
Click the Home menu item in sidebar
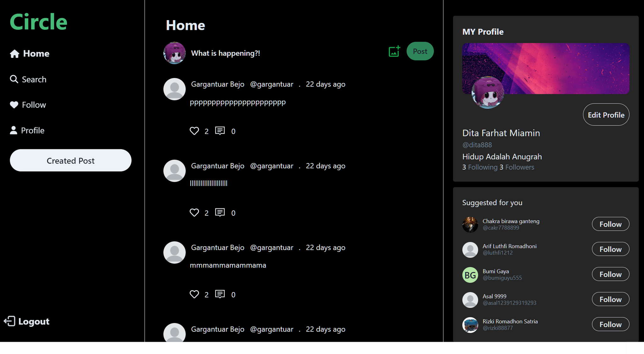[x=36, y=53]
